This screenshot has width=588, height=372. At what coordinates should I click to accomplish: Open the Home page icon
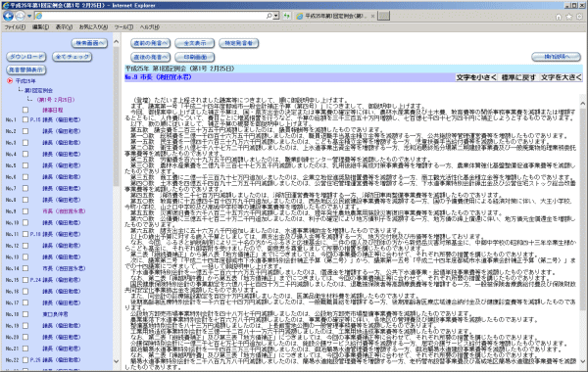[x=559, y=17]
